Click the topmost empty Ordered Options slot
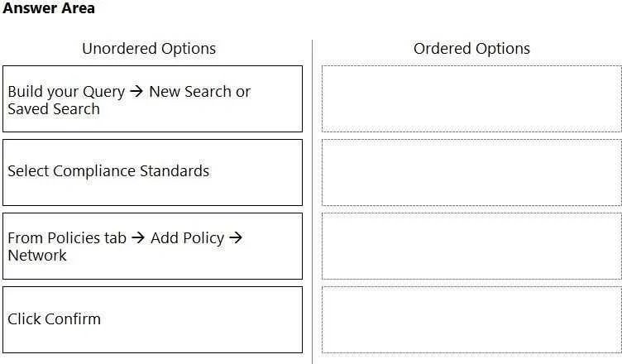Image resolution: width=622 pixels, height=364 pixels. point(471,98)
